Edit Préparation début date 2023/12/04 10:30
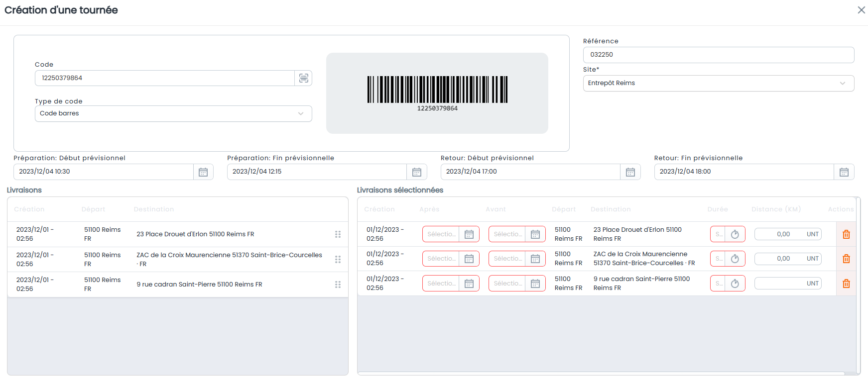Image resolution: width=868 pixels, height=381 pixels. pos(104,172)
